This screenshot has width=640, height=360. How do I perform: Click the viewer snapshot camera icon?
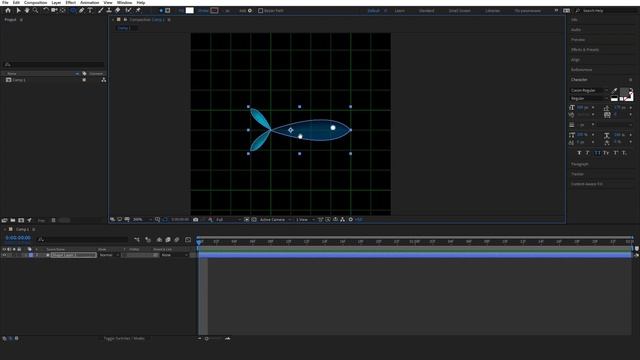(x=196, y=220)
